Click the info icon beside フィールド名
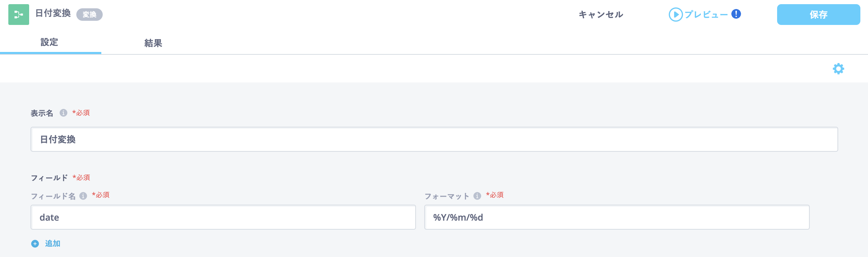 point(83,196)
